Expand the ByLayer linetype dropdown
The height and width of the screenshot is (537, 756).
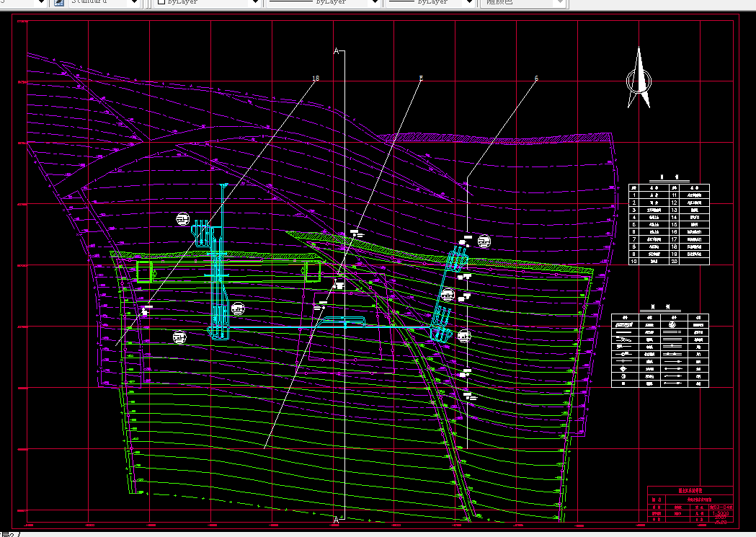[375, 2]
